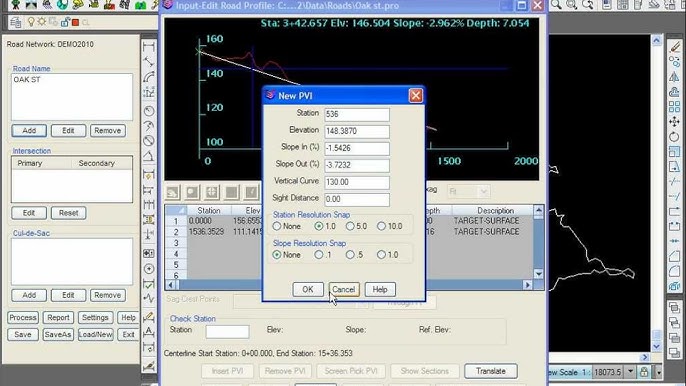The image size is (686, 386).
Task: Click the status bar lock icon
Action: coord(644,372)
